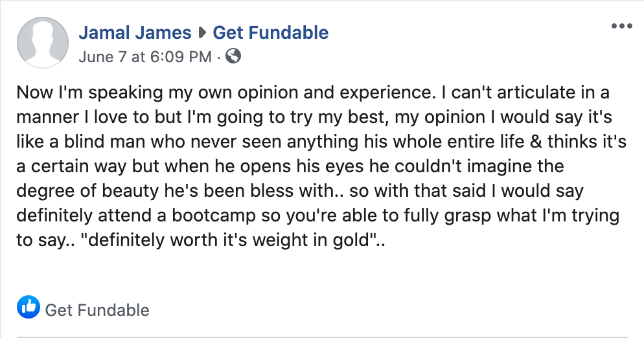View Get Fundable in the likes list
644x338 pixels.
tap(97, 310)
